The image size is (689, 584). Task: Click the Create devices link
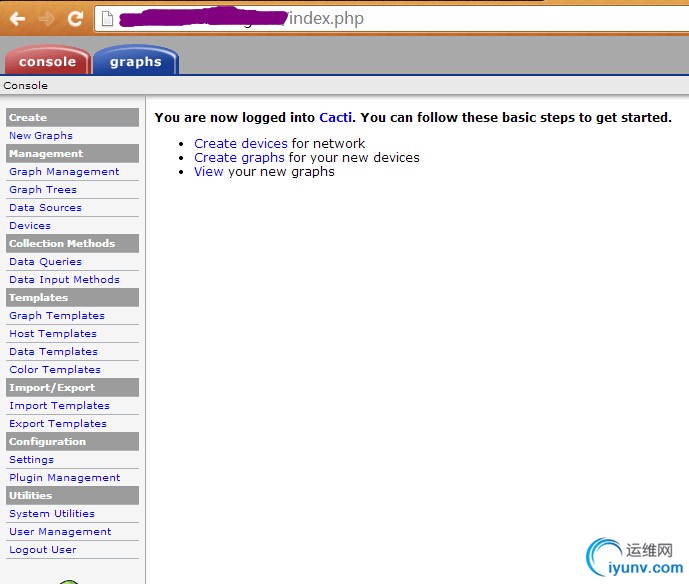(241, 143)
